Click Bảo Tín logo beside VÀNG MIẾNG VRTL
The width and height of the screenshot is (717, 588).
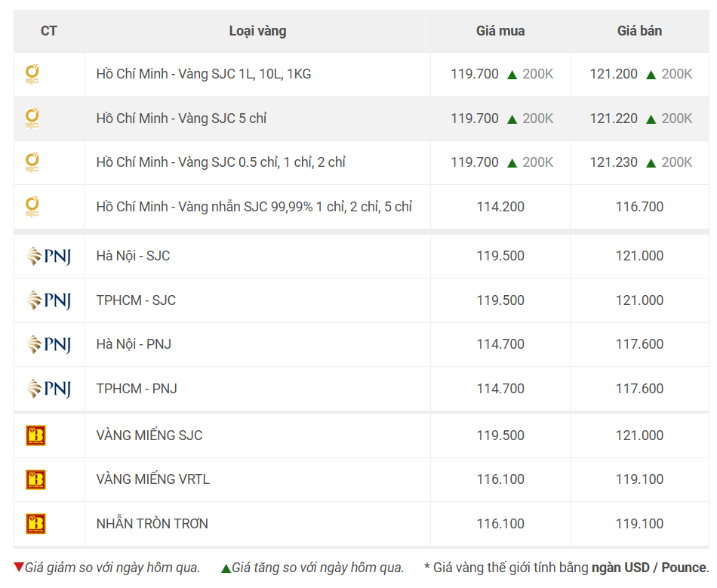click(x=35, y=479)
